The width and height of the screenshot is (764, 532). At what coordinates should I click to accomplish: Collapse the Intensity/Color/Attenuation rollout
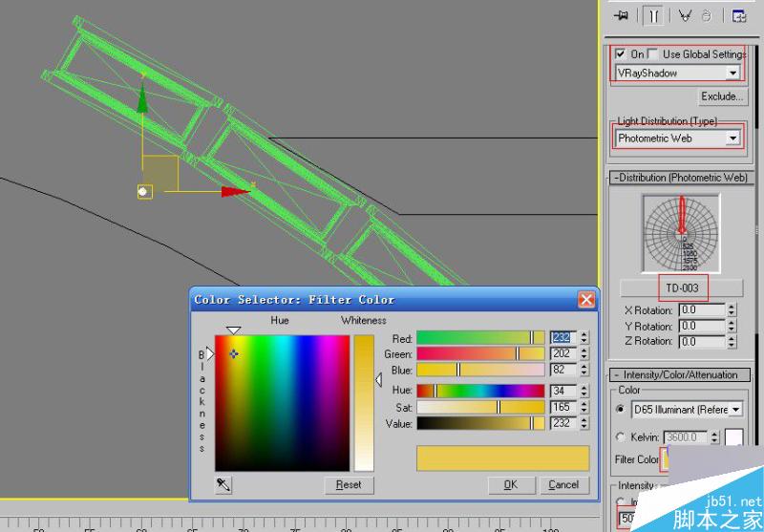point(681,374)
